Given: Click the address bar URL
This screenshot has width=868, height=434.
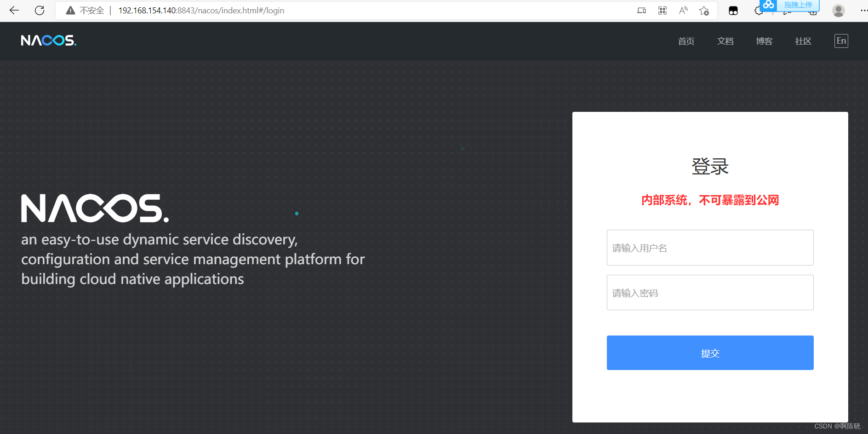Looking at the screenshot, I should [x=201, y=10].
